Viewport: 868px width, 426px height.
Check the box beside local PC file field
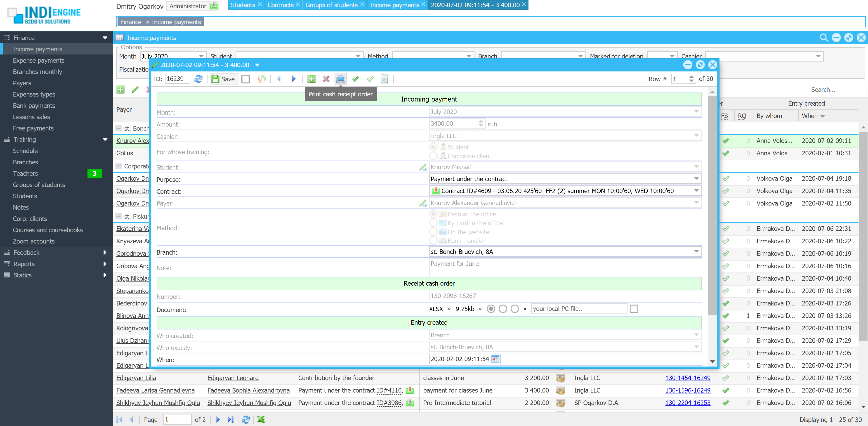pyautogui.click(x=634, y=309)
